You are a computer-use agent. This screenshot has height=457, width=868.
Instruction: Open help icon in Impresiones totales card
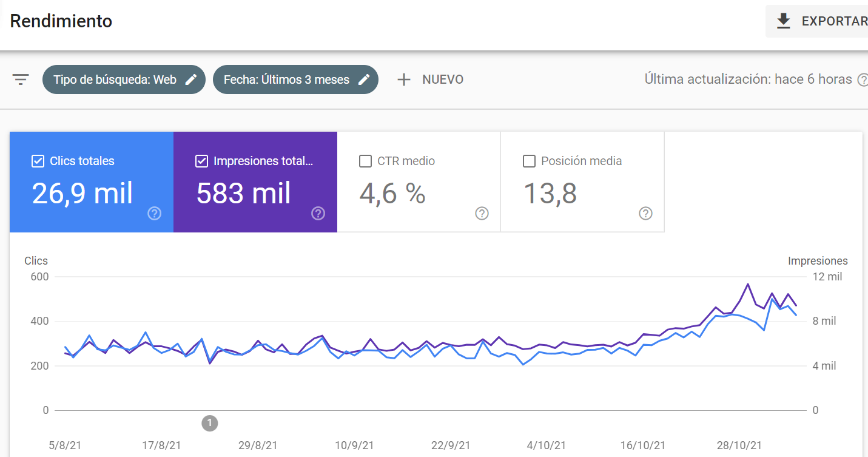(318, 213)
